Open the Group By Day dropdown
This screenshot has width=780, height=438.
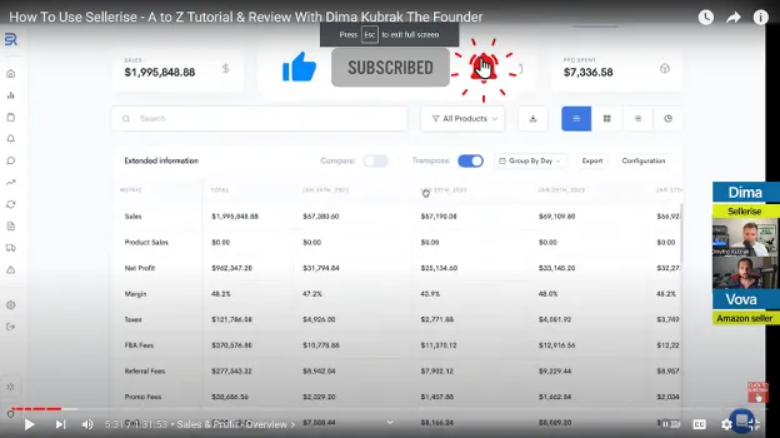[x=530, y=161]
